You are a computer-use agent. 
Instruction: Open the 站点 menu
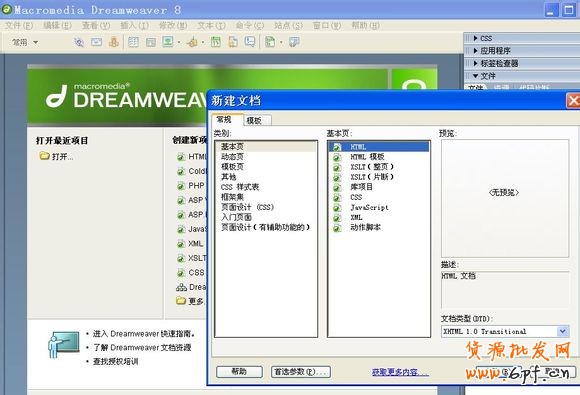288,26
